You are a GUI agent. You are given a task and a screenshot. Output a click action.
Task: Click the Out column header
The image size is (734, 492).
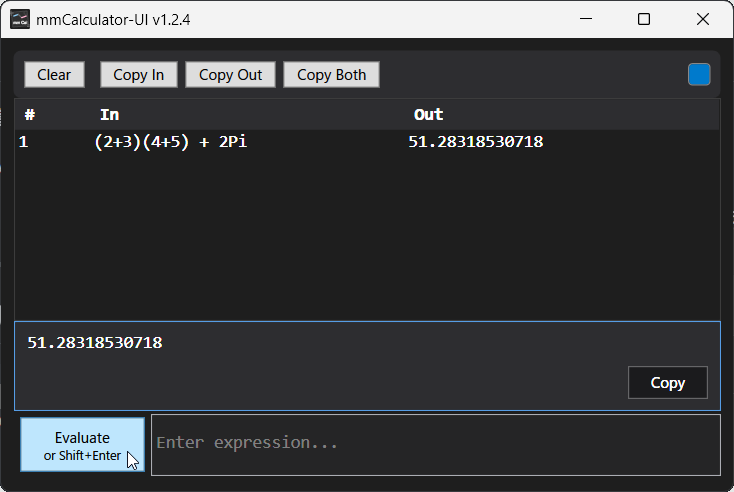428,115
